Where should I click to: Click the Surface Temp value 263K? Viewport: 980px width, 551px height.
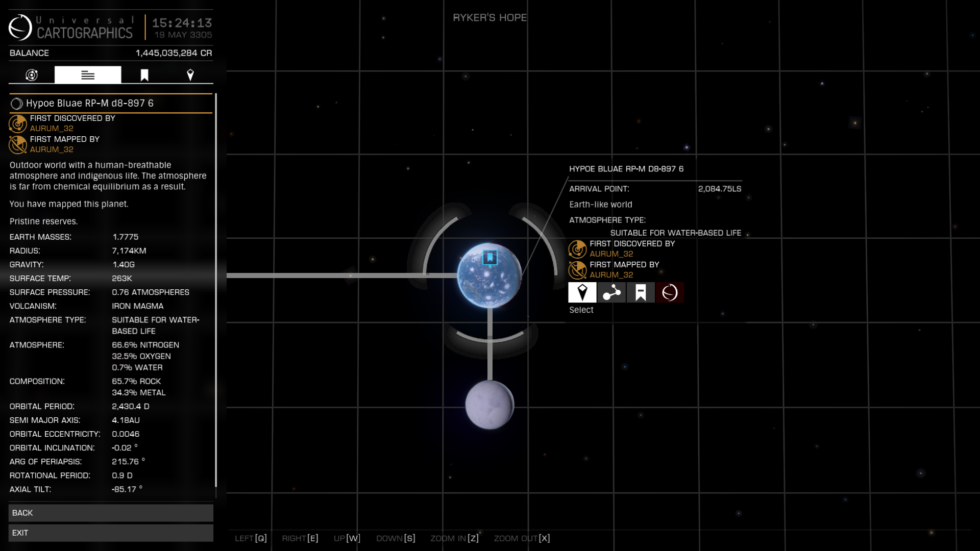pos(122,278)
